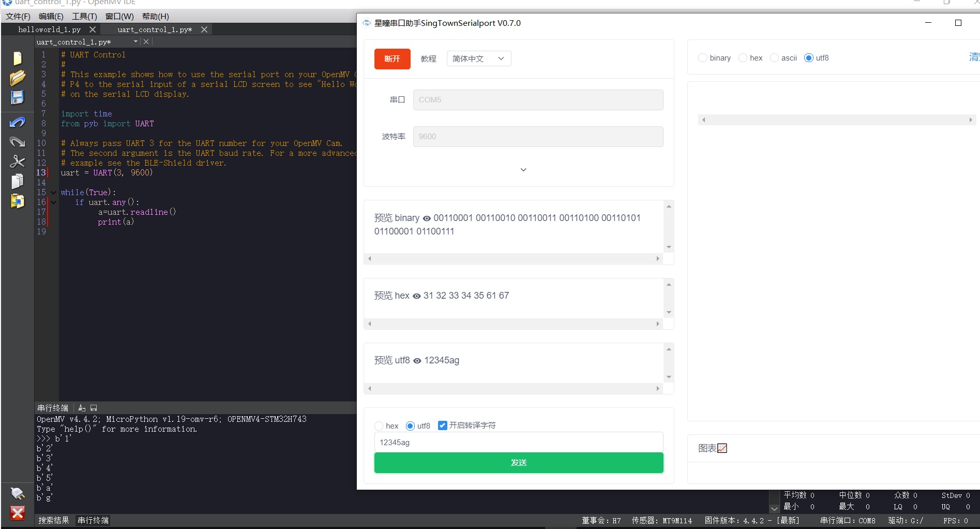Uncheck the 开启转译字符 checkbox
Viewport: 980px width, 529px height.
442,425
